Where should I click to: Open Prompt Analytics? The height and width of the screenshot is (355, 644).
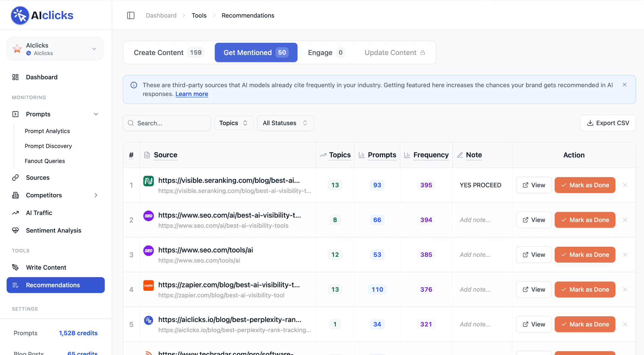pos(47,131)
